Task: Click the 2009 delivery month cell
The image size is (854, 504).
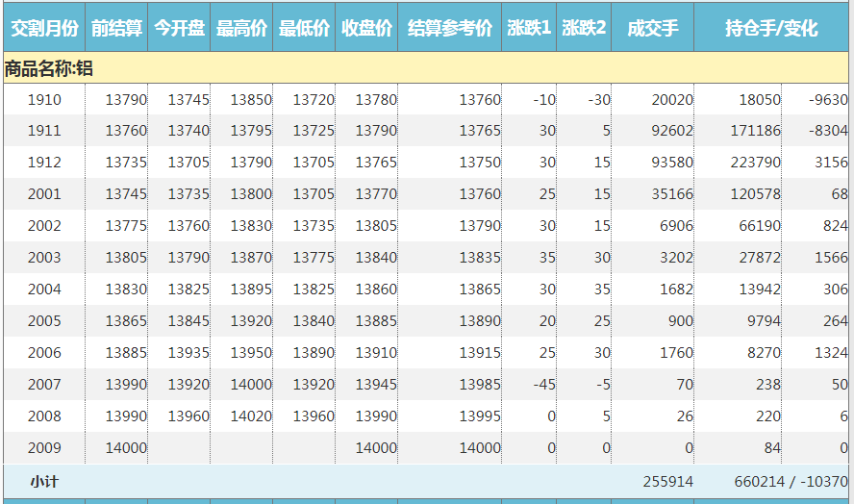Action: pyautogui.click(x=44, y=447)
